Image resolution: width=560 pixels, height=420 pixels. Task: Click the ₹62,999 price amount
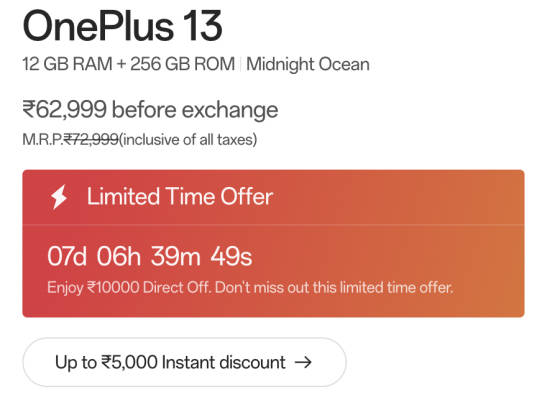(65, 109)
